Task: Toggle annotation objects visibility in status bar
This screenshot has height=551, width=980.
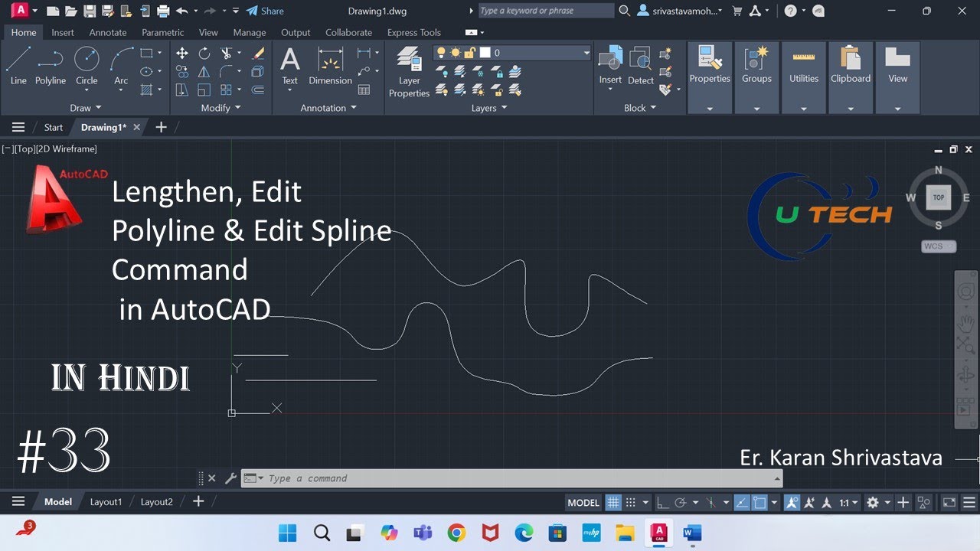Action: coord(792,503)
